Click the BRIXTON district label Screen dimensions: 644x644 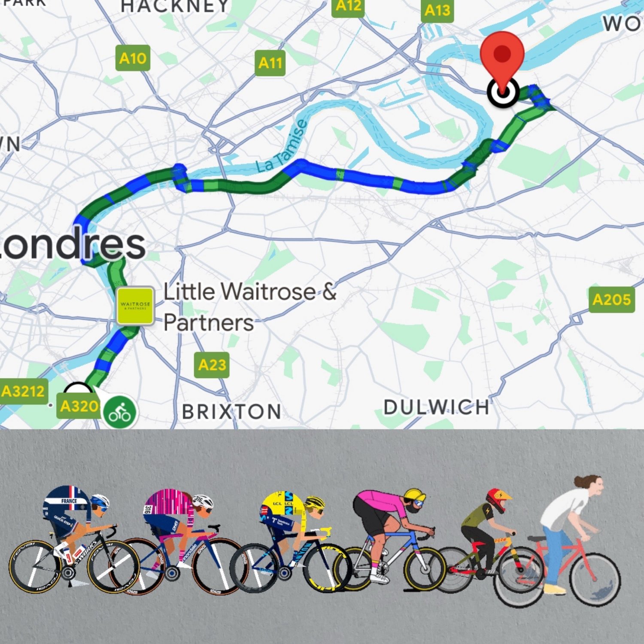(x=232, y=412)
